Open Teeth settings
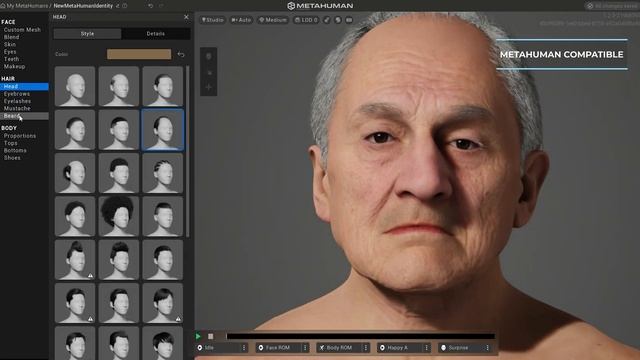This screenshot has height=360, width=640. tap(11, 59)
